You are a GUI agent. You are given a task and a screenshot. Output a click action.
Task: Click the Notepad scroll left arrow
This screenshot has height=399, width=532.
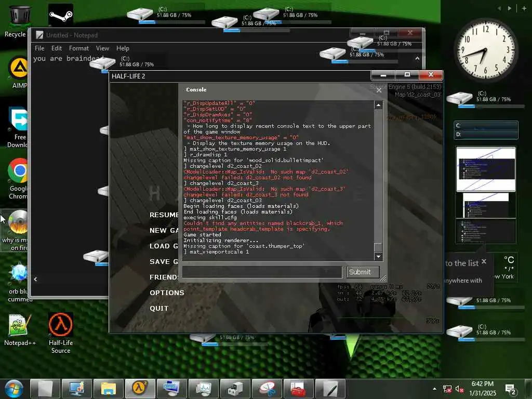click(x=36, y=279)
